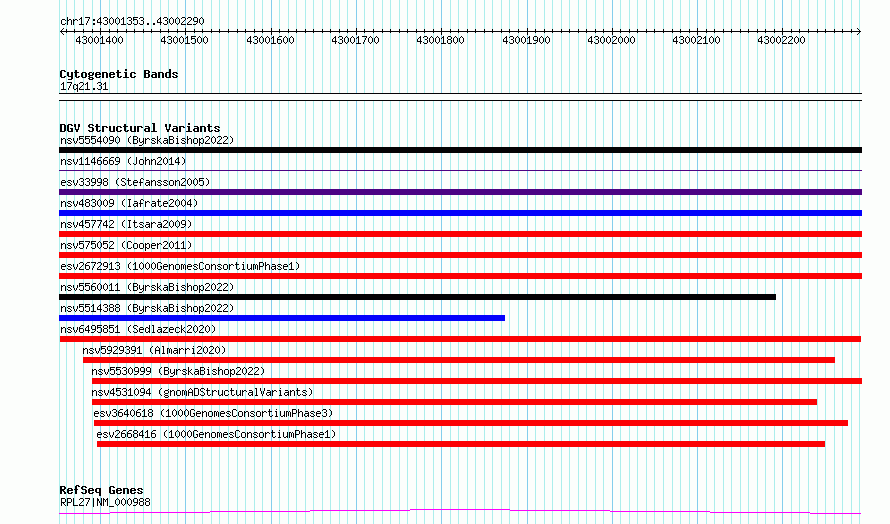Screen dimensions: 890x524
Task: Select the red nsv4531094 variant bar
Action: pyautogui.click(x=454, y=403)
